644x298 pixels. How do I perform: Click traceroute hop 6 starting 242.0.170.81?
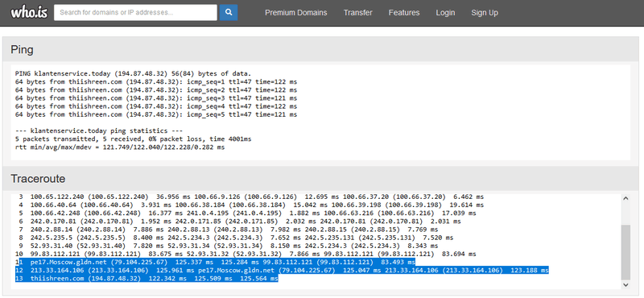(240, 221)
